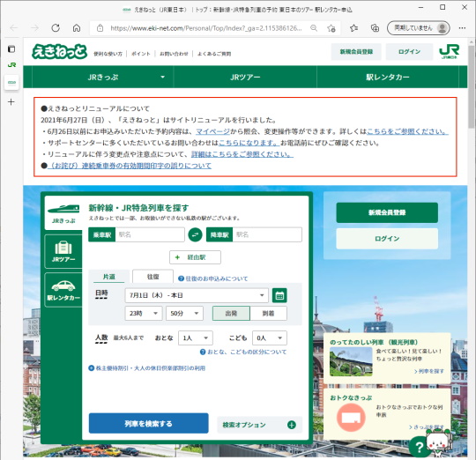Select the active えきねっと tab in sidebar
The height and width of the screenshot is (460, 476).
[11, 82]
